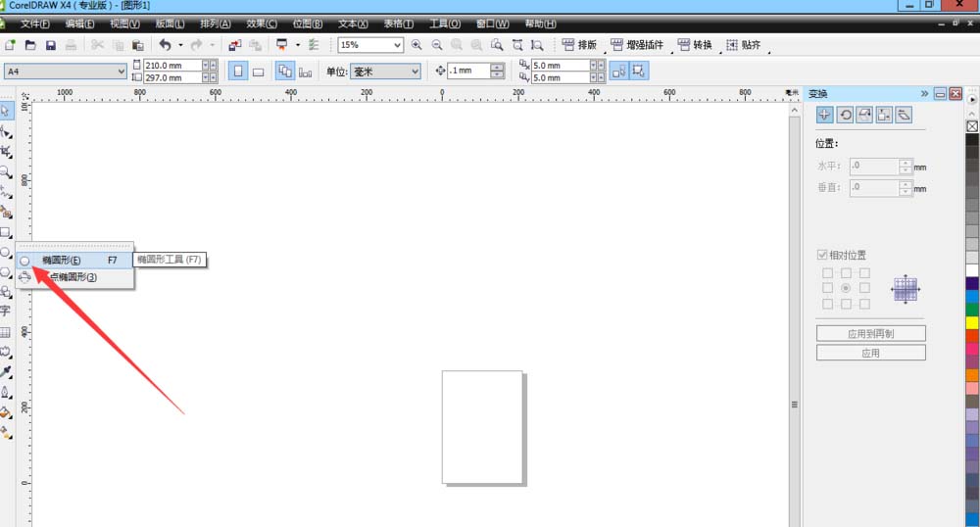Open the 效果(C) menu
980x527 pixels.
coord(261,23)
